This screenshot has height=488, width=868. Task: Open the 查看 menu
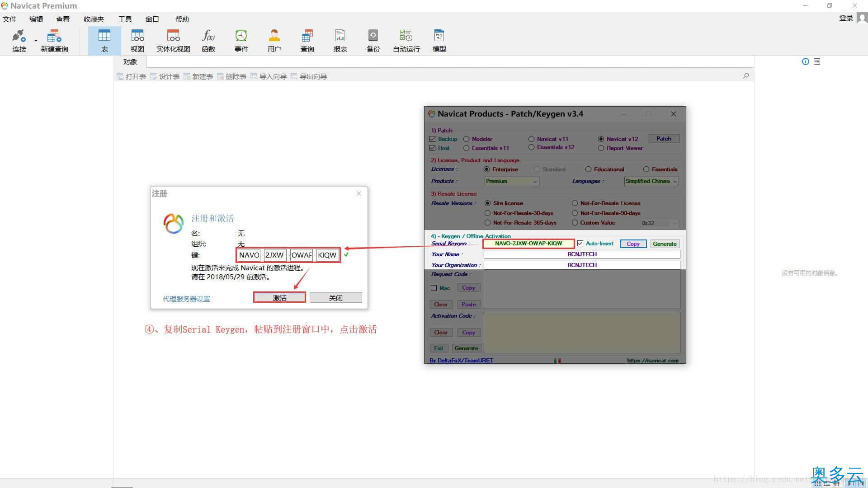tap(63, 19)
